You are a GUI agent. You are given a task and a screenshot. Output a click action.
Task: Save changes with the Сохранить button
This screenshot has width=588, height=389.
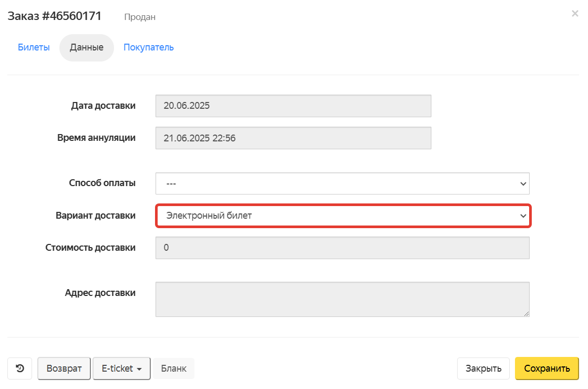pyautogui.click(x=546, y=368)
